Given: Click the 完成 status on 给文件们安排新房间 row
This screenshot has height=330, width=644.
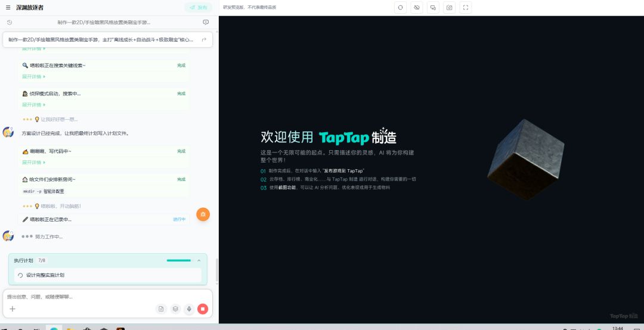Looking at the screenshot, I should (181, 179).
